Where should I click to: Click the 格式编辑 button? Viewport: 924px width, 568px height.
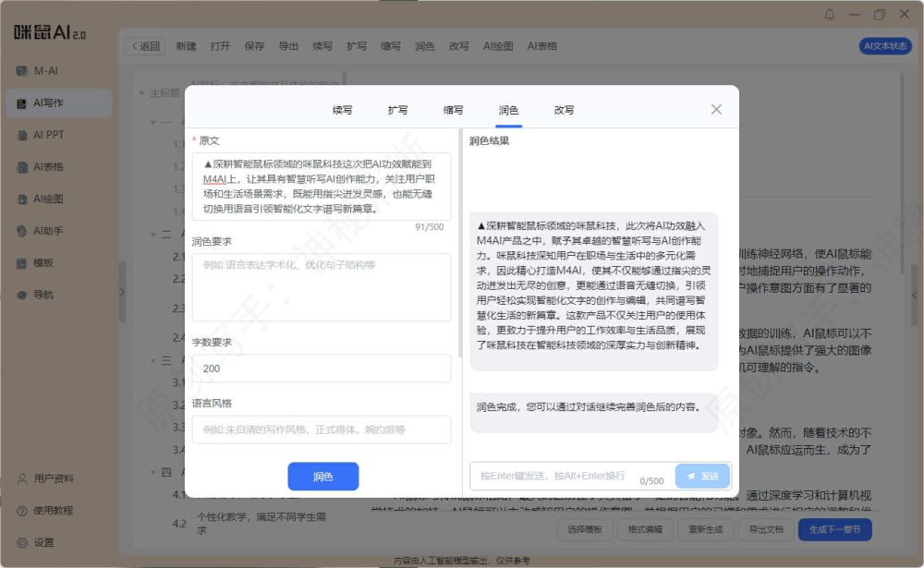pos(645,530)
